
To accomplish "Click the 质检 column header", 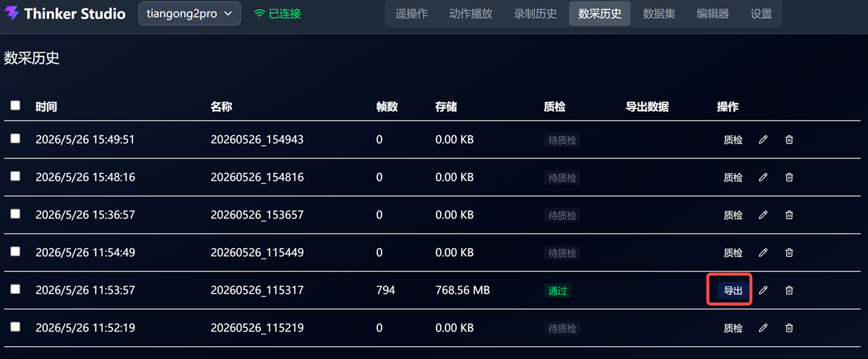I will click(x=554, y=106).
